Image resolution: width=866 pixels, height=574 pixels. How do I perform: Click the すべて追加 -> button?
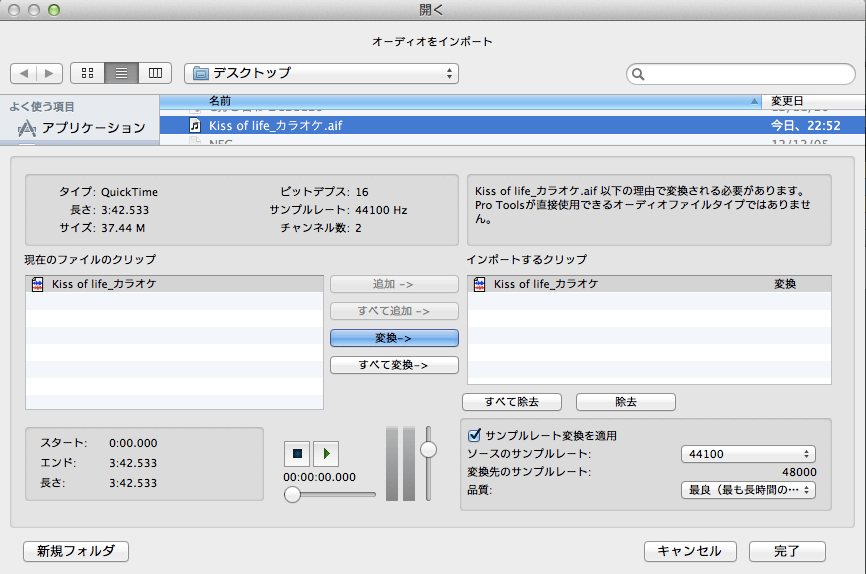394,311
